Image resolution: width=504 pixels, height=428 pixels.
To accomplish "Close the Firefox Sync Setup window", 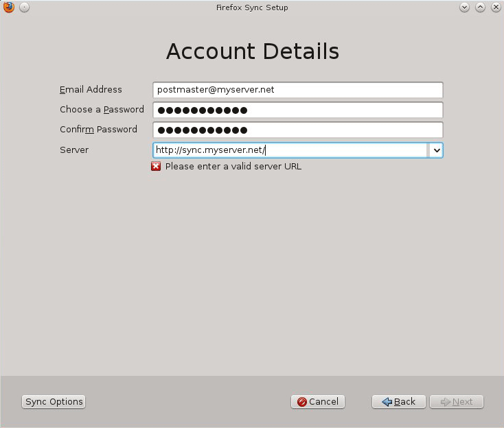I will click(496, 7).
